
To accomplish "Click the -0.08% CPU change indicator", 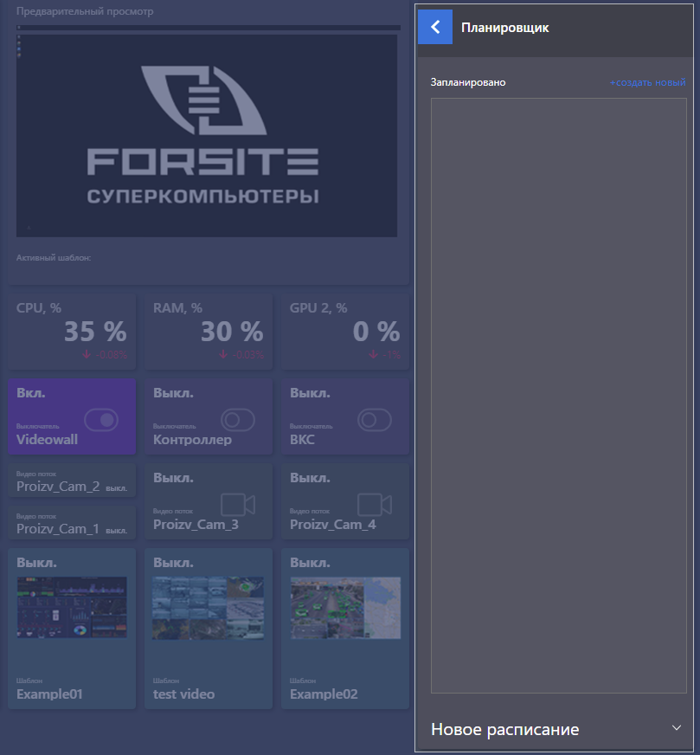I will 105,355.
